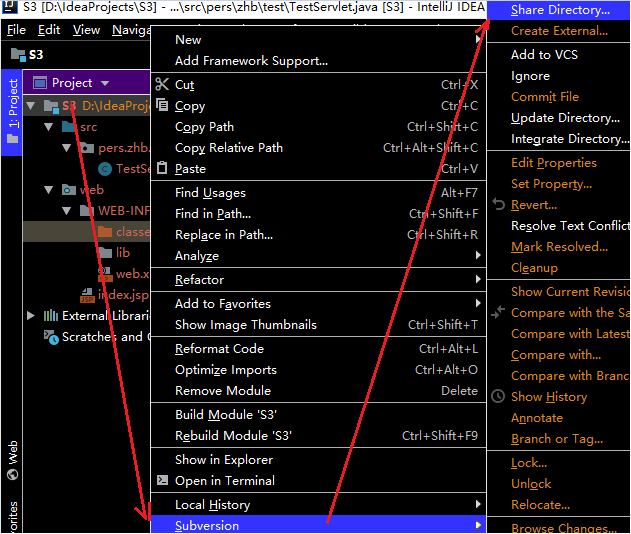Click the IntelliJ IDEA title bar logo

point(10,6)
